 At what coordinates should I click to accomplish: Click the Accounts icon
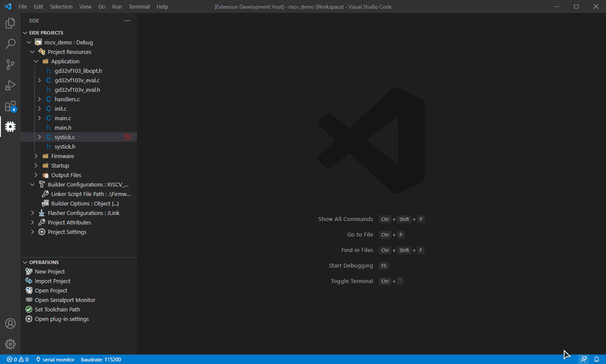point(10,324)
